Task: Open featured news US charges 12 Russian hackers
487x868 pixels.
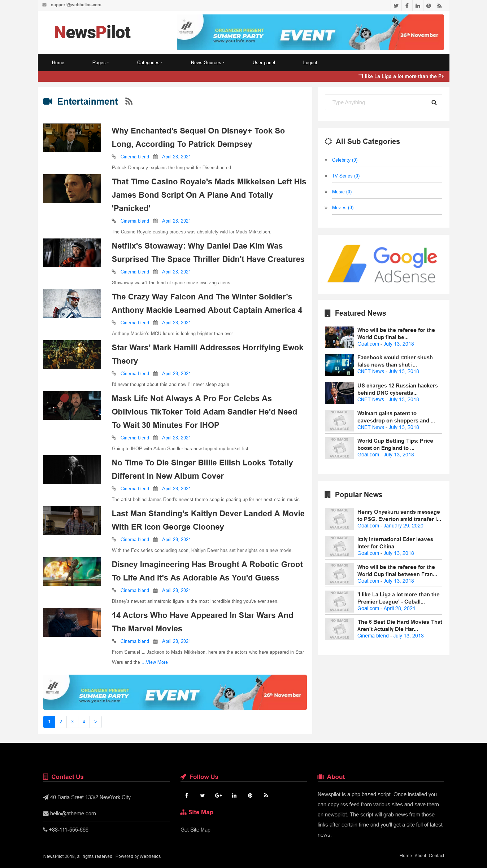Action: [x=397, y=389]
